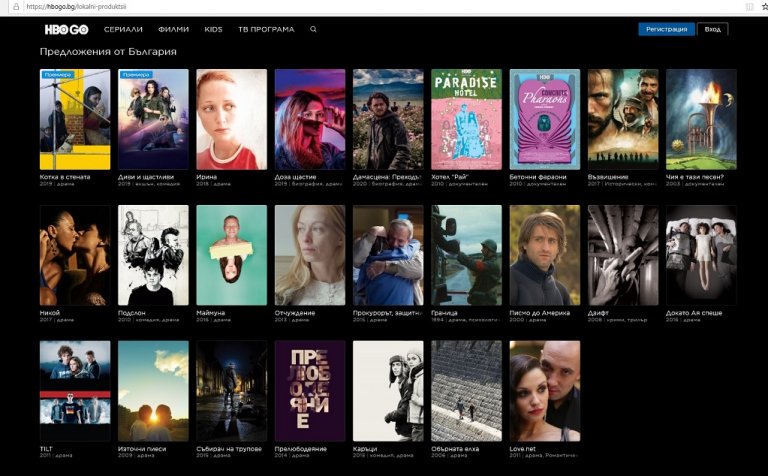Click the Регистрация button

[666, 29]
